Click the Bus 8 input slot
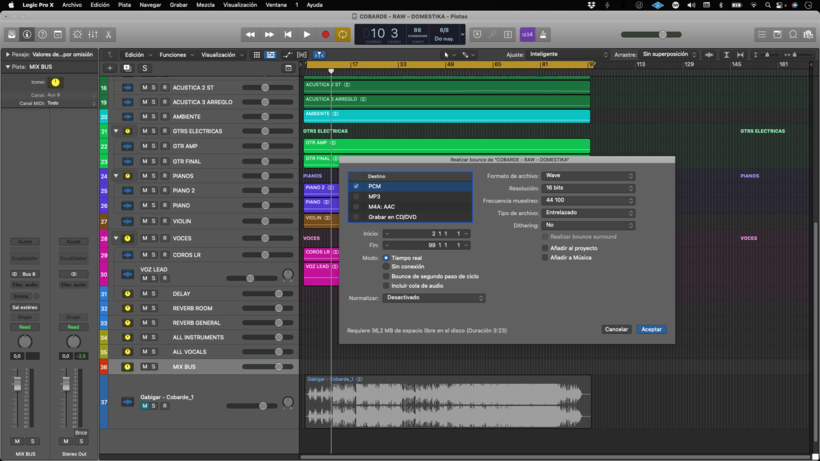 tap(25, 274)
